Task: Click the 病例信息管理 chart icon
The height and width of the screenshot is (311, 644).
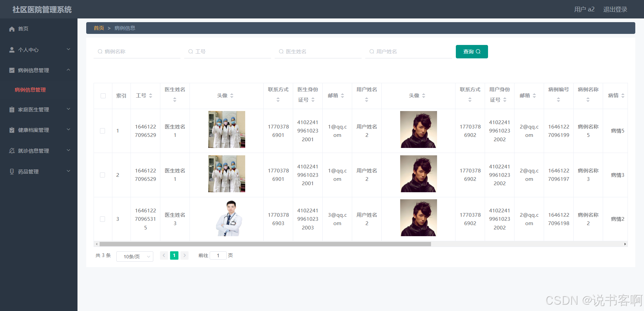Action: 12,70
